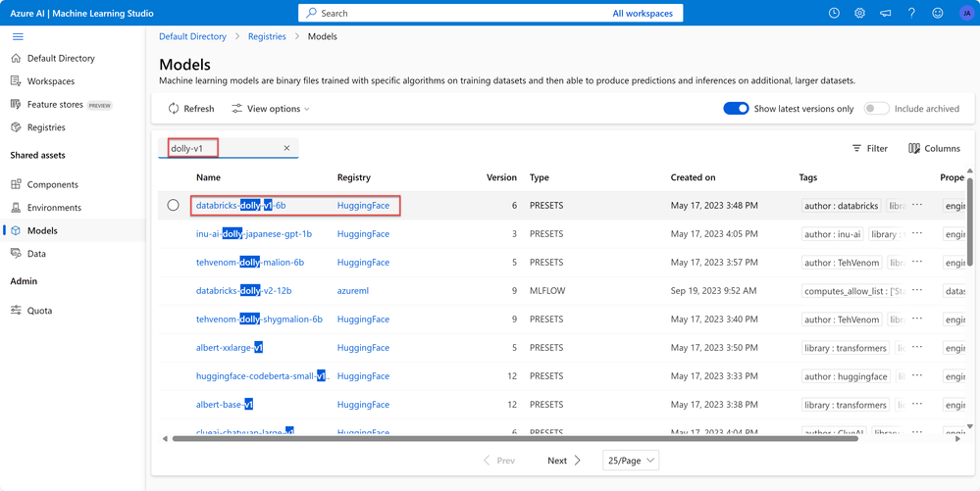
Task: Open settings gear in top bar
Action: point(860,13)
